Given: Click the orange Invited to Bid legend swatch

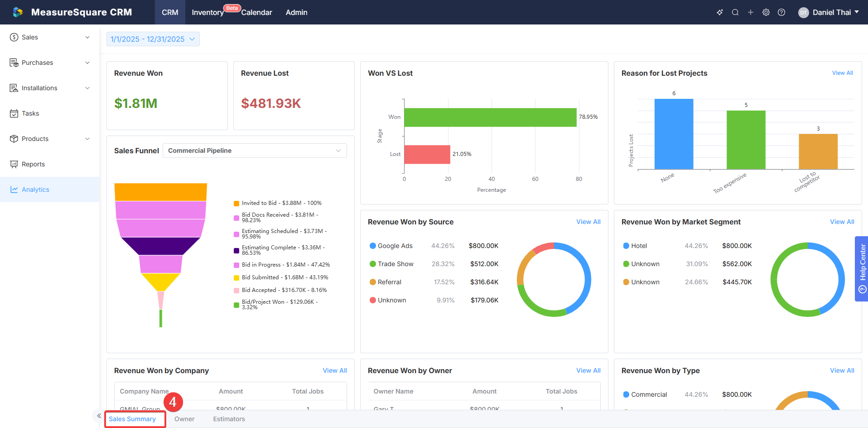Looking at the screenshot, I should click(x=236, y=204).
